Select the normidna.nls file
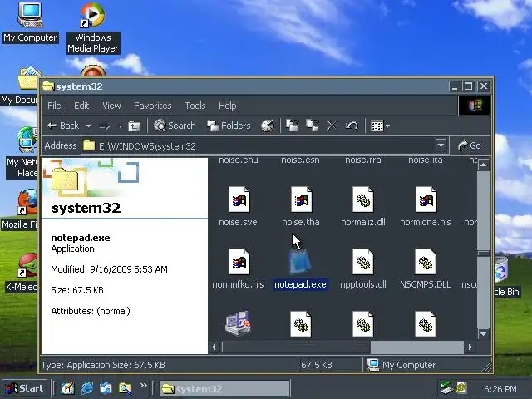This screenshot has height=399, width=532. (x=426, y=207)
